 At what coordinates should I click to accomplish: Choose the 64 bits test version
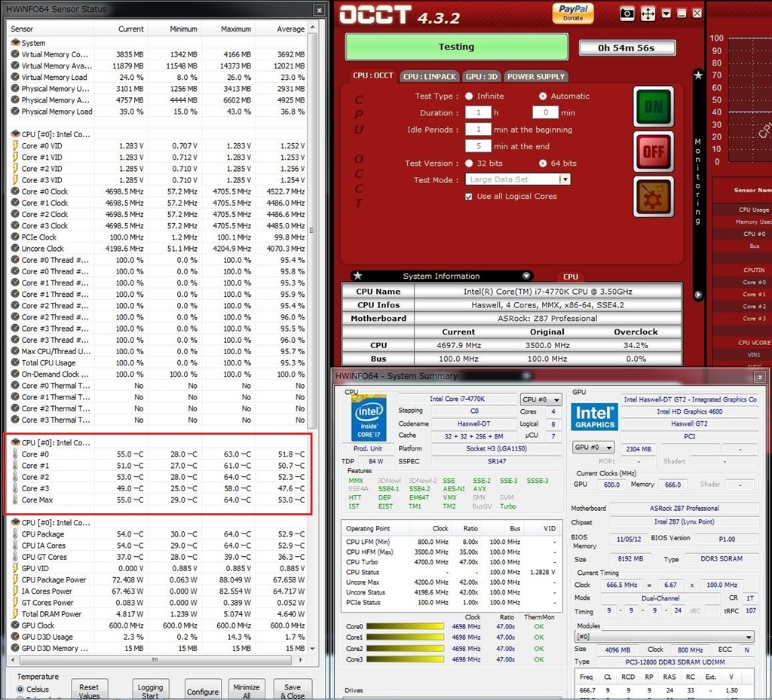coord(543,164)
